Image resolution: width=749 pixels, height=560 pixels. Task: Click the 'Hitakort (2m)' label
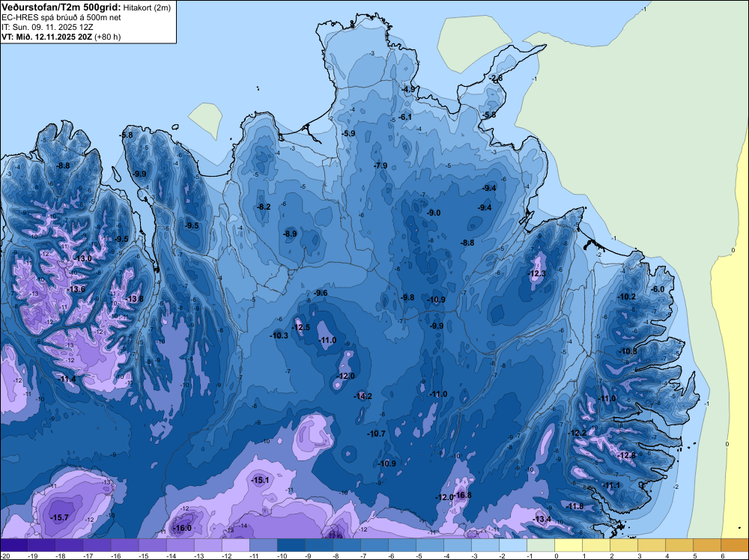pos(147,7)
